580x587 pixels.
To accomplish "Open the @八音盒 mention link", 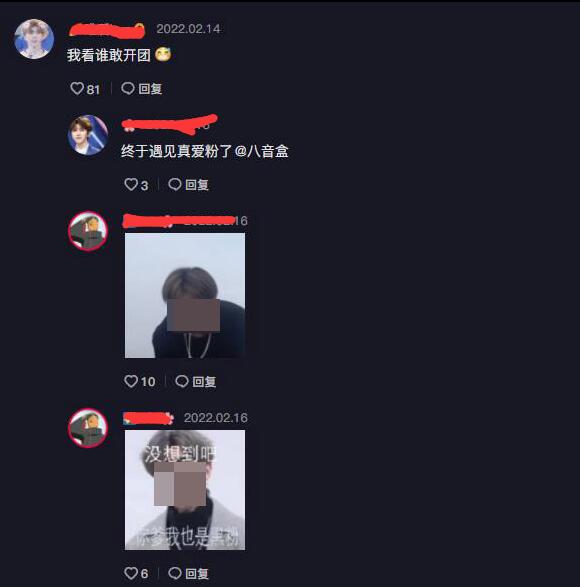I will tap(262, 151).
